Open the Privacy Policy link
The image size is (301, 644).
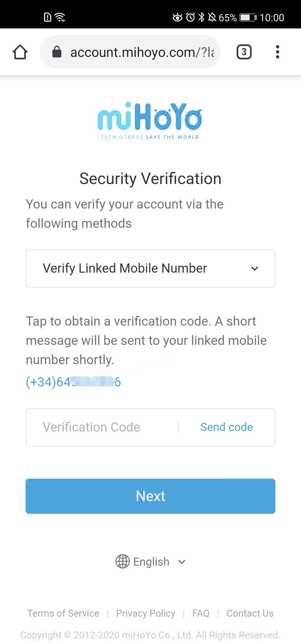(146, 613)
